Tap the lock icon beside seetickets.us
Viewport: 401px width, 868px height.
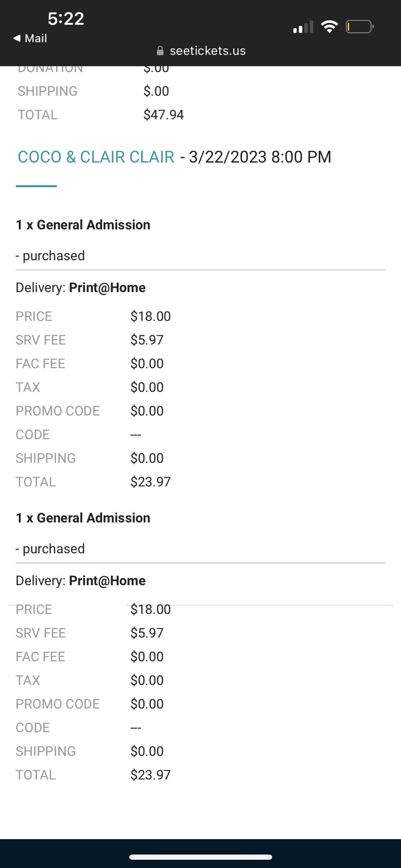pyautogui.click(x=160, y=51)
